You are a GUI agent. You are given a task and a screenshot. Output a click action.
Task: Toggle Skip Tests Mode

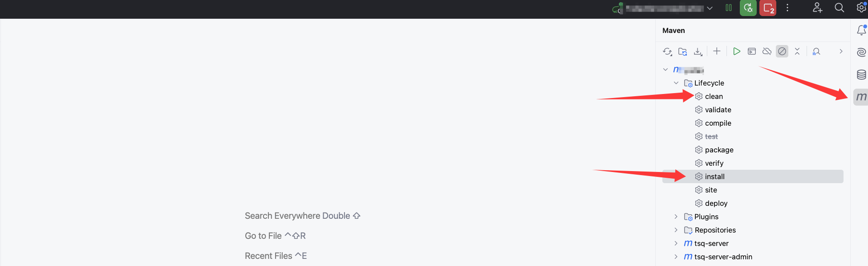[x=782, y=51]
